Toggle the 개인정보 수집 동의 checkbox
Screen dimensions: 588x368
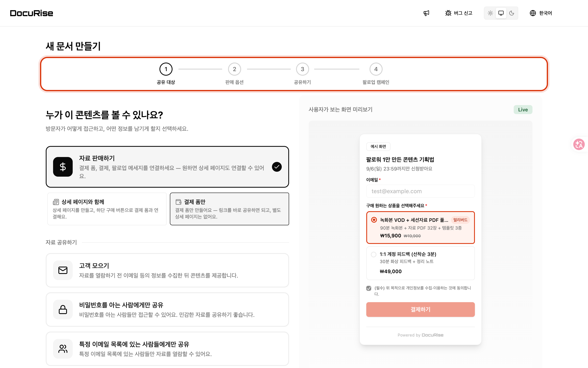coord(369,288)
